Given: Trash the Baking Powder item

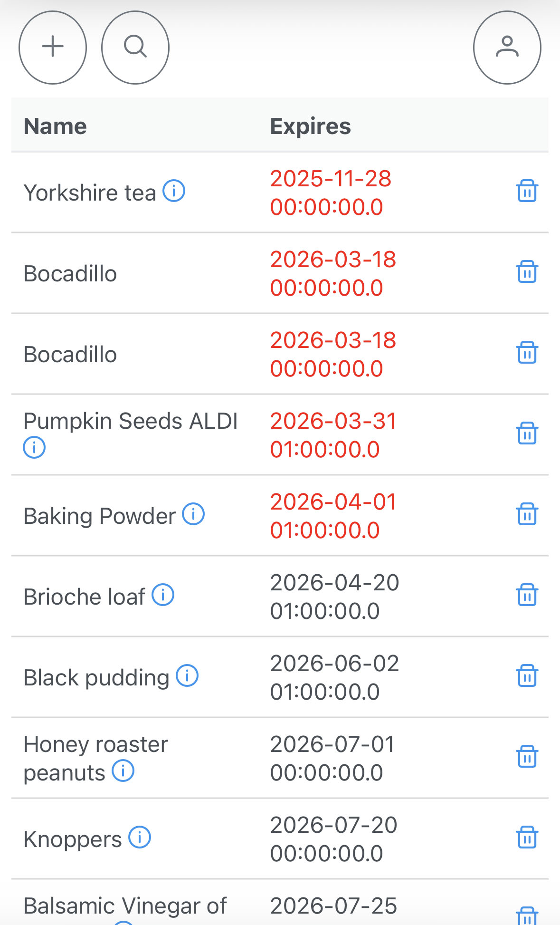Looking at the screenshot, I should (x=527, y=514).
